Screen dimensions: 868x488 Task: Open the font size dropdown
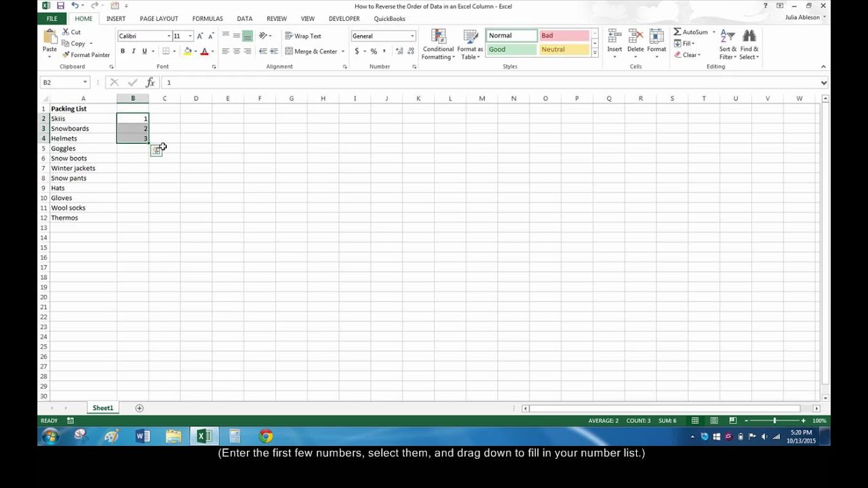click(x=180, y=35)
